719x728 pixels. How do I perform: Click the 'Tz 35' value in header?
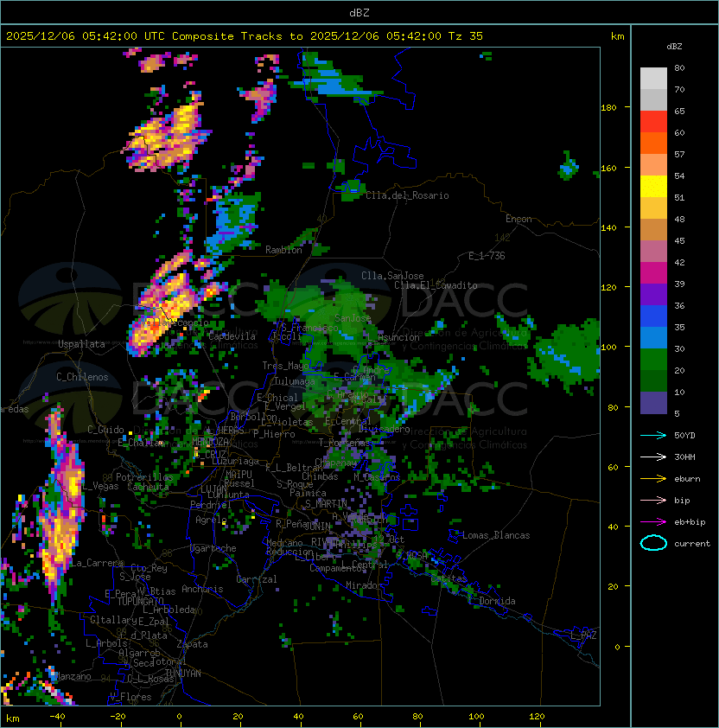coord(466,36)
